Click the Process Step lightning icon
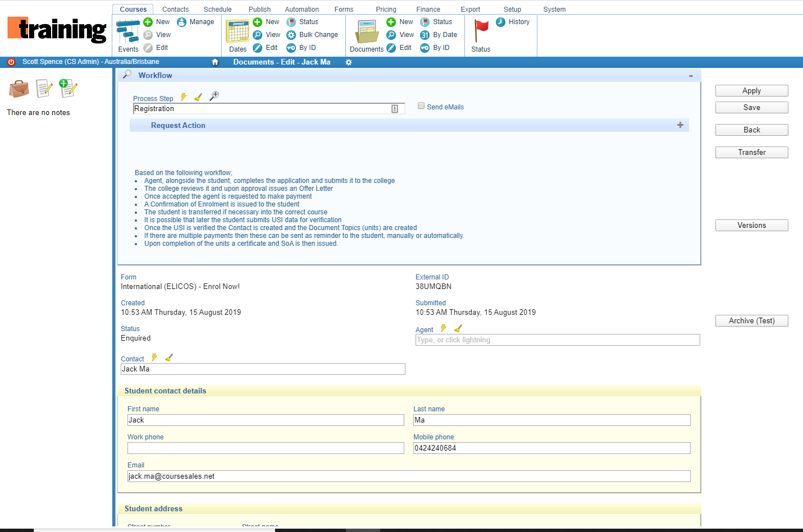Screen dimensions: 803x532 coord(184,97)
